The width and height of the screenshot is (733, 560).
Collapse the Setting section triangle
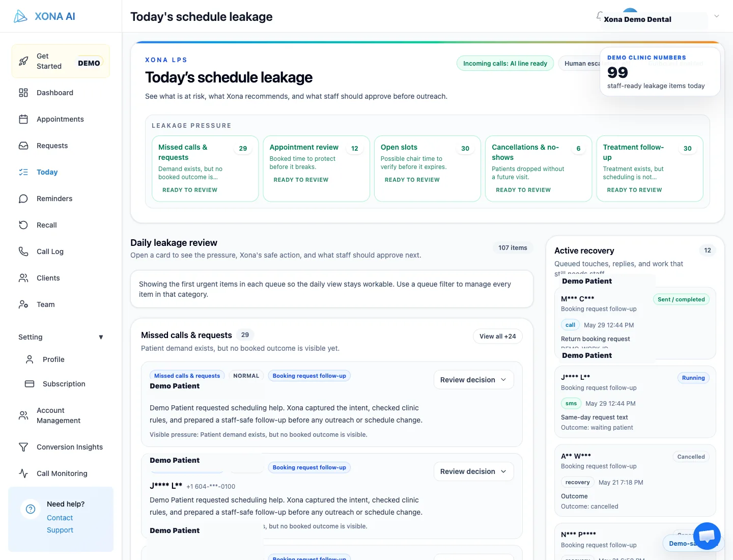[x=101, y=337]
